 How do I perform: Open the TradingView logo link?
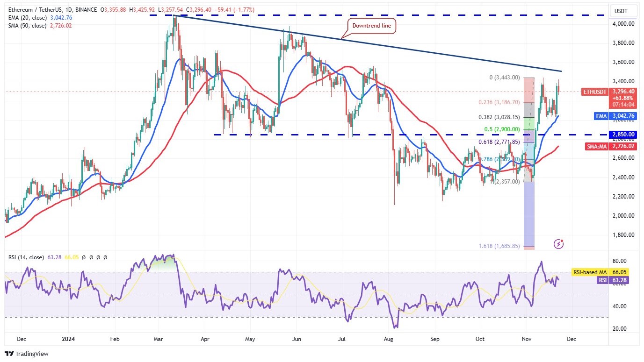coord(27,354)
